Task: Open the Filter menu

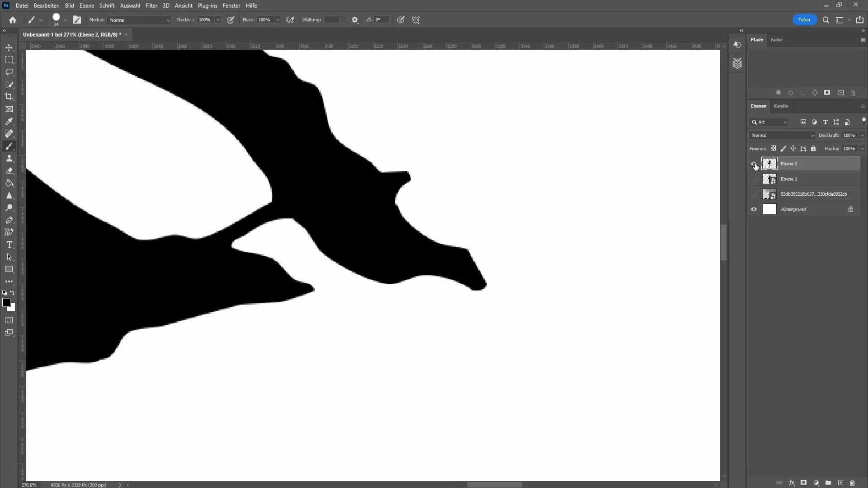Action: point(151,5)
